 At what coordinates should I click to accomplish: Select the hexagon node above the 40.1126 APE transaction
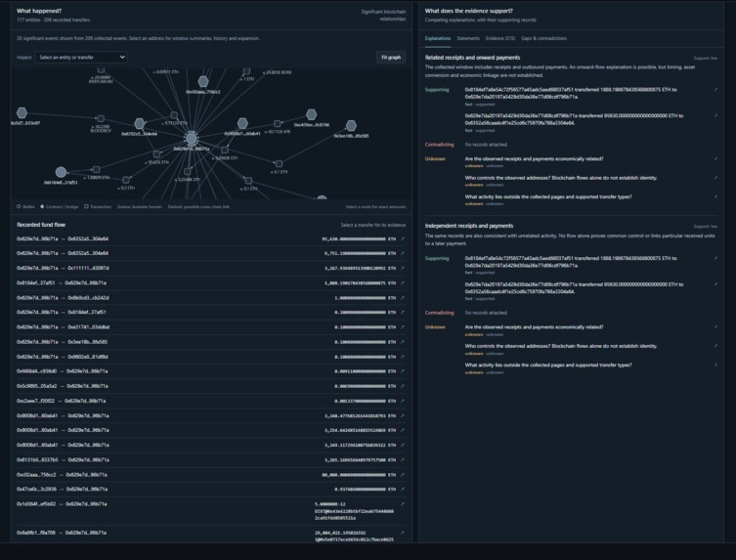pos(311,114)
